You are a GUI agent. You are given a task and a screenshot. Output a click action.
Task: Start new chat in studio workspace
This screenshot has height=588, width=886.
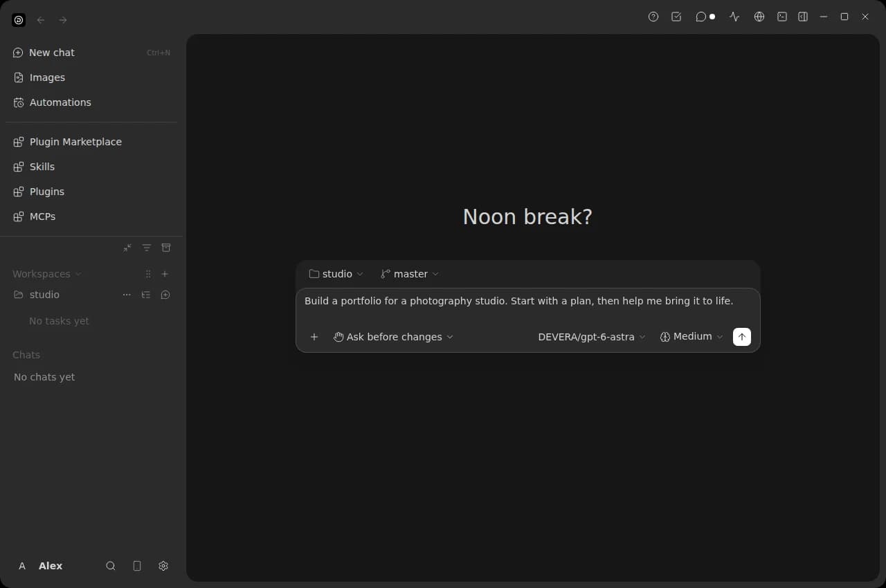165,295
